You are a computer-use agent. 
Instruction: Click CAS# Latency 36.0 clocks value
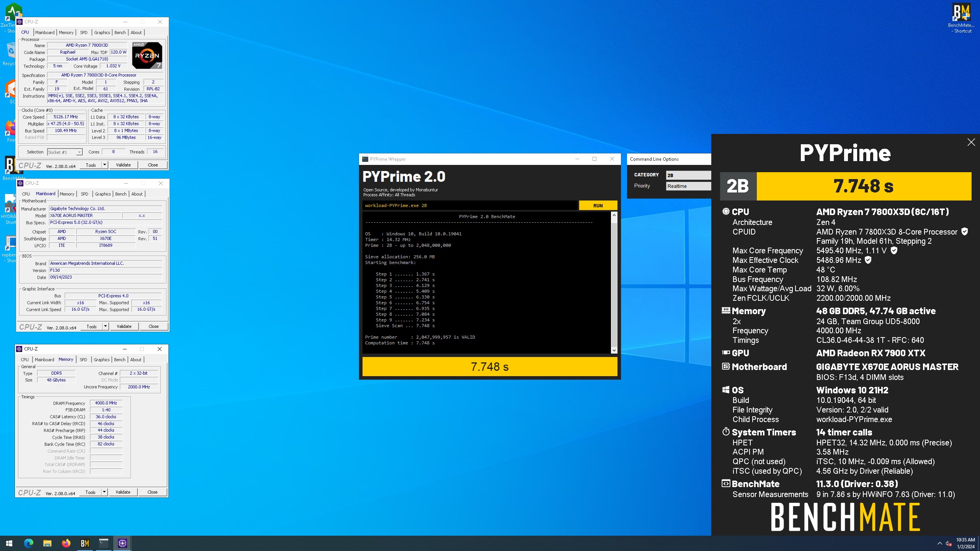click(106, 417)
